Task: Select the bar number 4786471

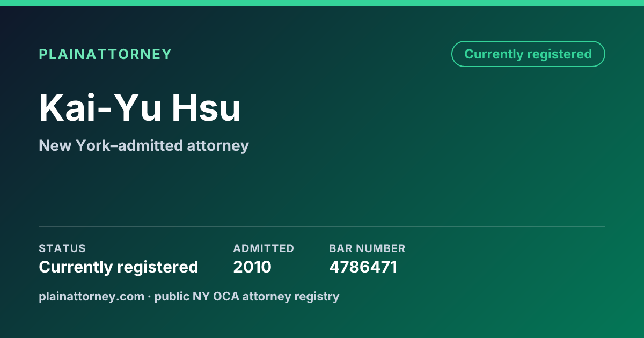Action: [x=363, y=267]
